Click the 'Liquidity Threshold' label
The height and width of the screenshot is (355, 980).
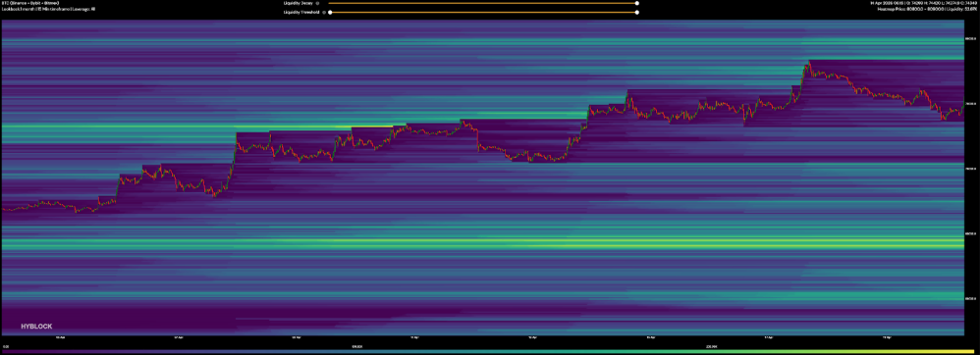(301, 13)
